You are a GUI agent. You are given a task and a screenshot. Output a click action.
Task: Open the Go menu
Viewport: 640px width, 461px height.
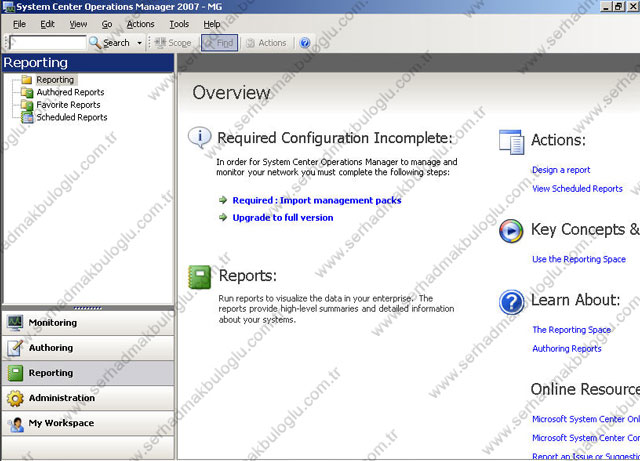[x=107, y=24]
